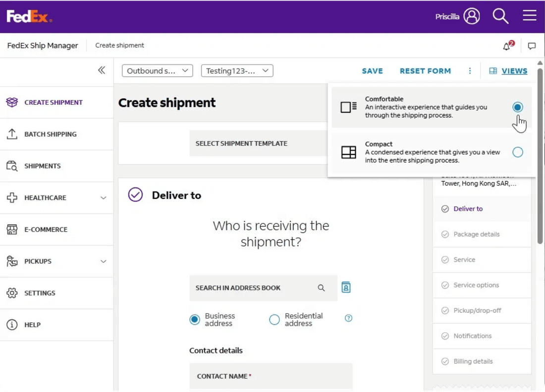Screen dimensions: 545x392
Task: Open the Outbound shipment dropdown
Action: [157, 71]
